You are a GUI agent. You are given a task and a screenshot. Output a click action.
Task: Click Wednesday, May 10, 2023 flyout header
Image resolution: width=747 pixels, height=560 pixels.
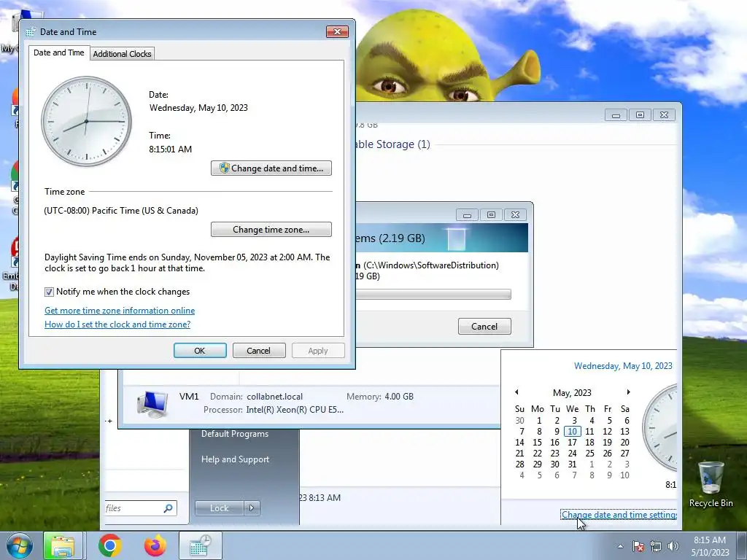[x=623, y=366]
